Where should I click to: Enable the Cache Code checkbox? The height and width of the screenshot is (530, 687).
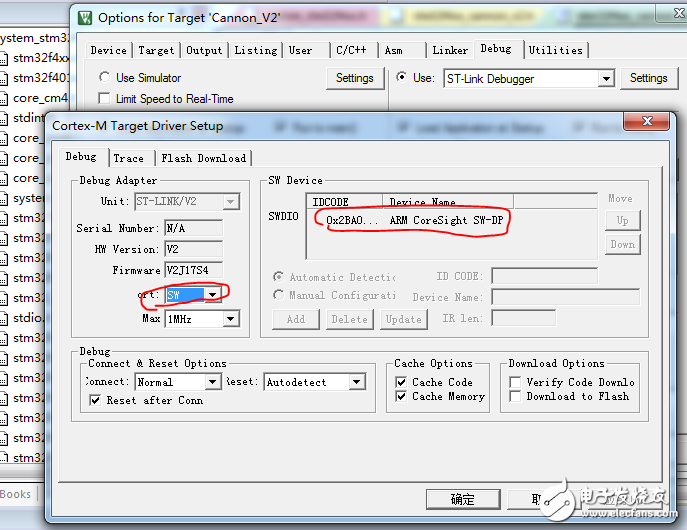pos(401,382)
